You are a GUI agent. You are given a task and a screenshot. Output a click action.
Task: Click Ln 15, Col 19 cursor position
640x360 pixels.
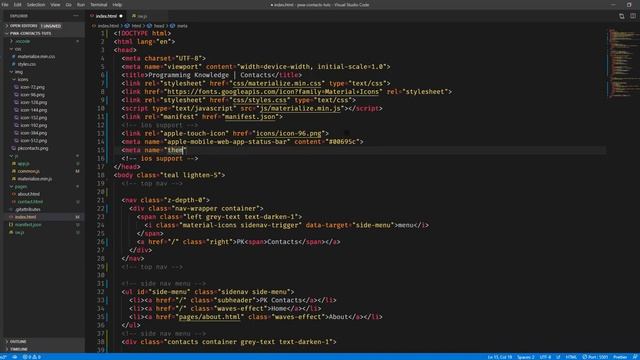tap(500, 357)
